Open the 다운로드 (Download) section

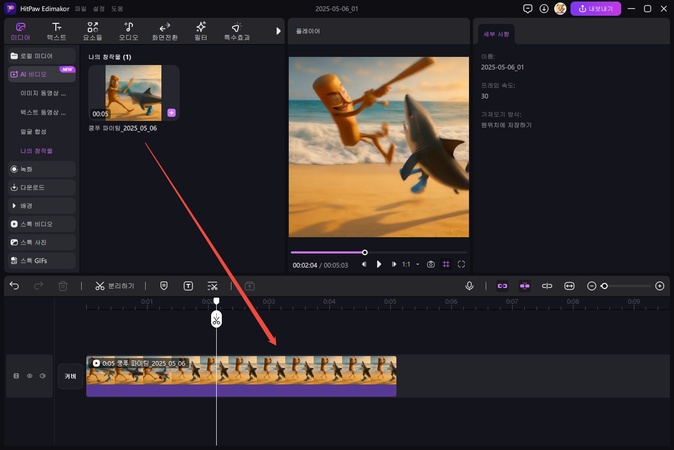tap(42, 187)
